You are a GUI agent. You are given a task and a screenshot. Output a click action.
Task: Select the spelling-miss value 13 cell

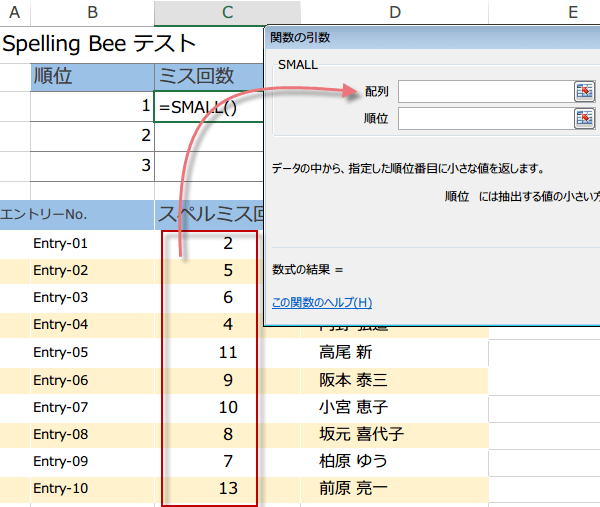pos(228,488)
